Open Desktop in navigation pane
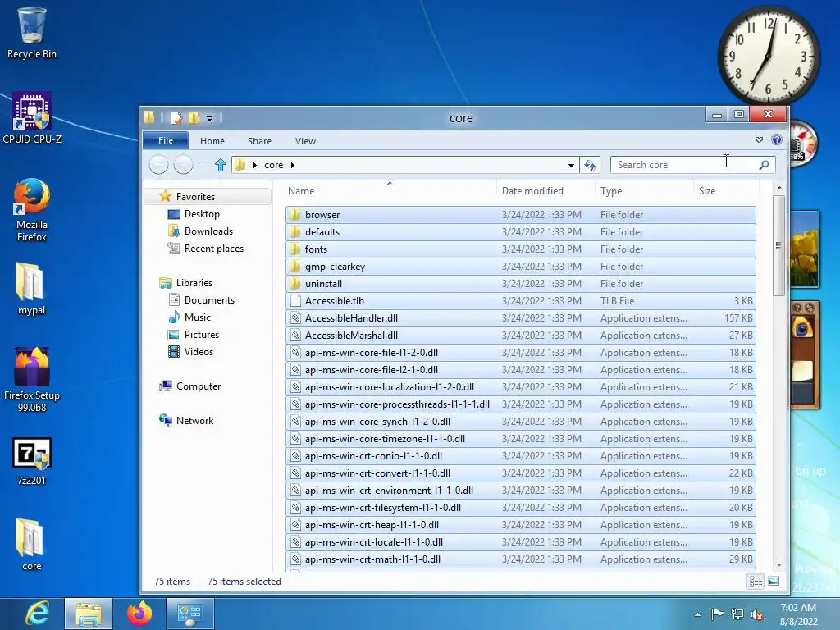 coord(202,214)
